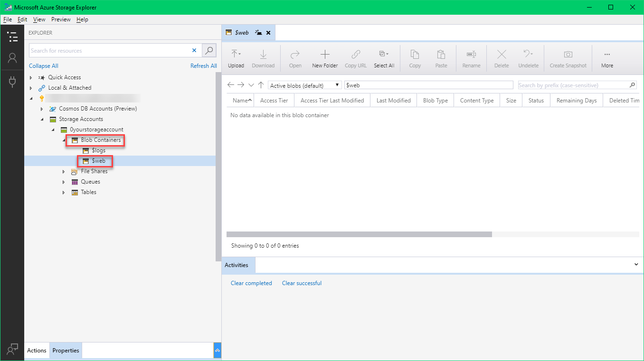Open the File menu

pyautogui.click(x=7, y=19)
